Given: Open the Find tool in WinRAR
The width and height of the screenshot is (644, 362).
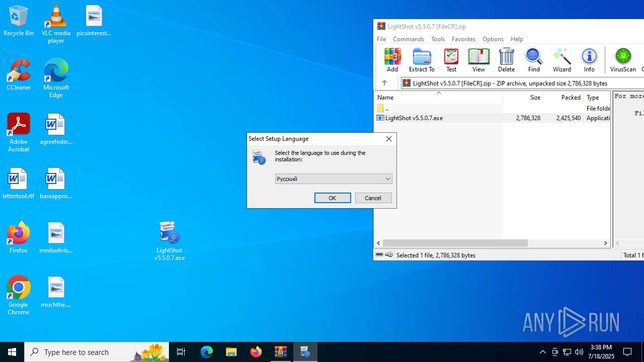Looking at the screenshot, I should (534, 60).
